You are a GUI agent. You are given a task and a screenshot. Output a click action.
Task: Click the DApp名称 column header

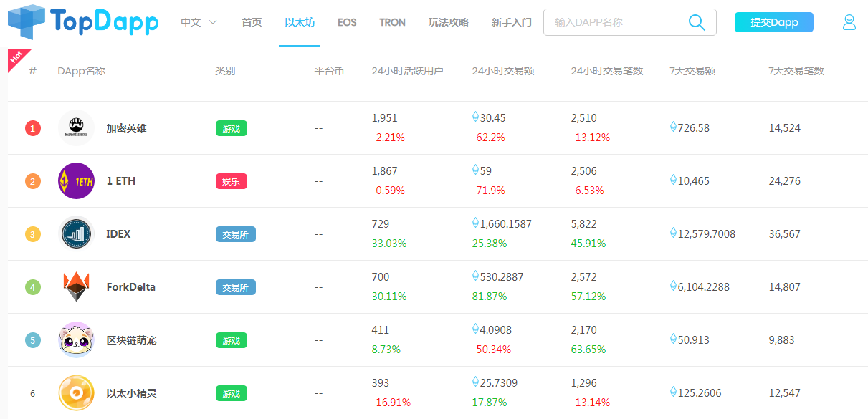(x=81, y=71)
